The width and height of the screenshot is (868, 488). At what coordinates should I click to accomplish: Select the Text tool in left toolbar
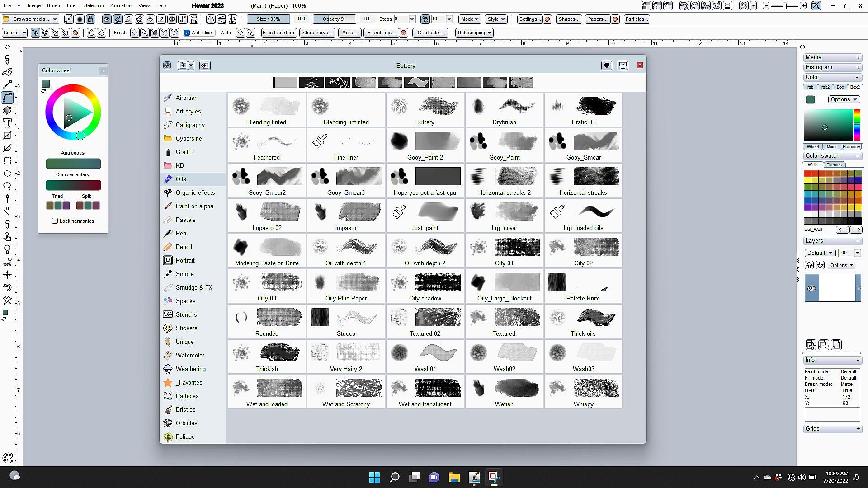[x=7, y=123]
